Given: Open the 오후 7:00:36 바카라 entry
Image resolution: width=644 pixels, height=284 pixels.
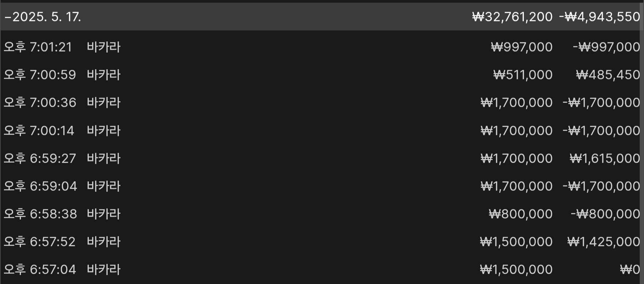Looking at the screenshot, I should point(322,102).
